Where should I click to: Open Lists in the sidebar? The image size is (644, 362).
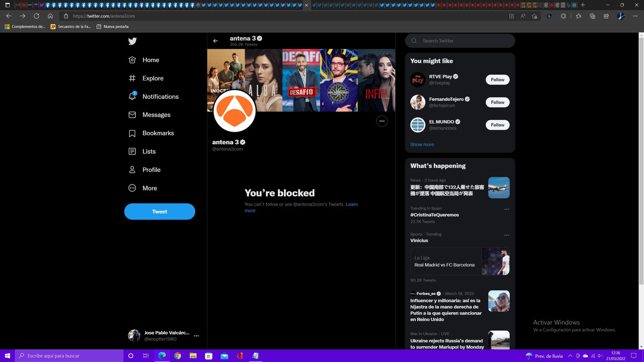142,151
